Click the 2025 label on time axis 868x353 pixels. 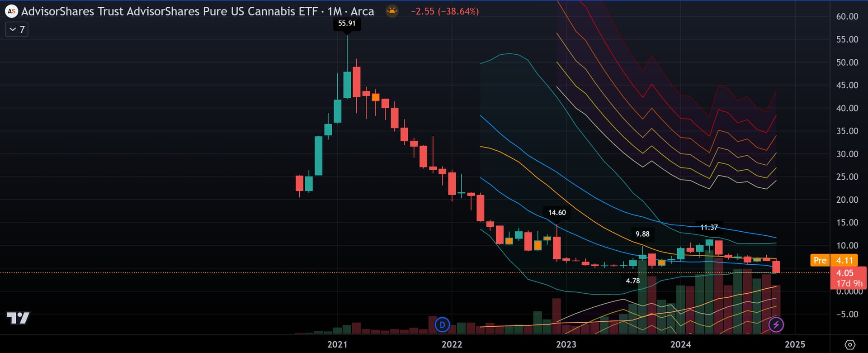(795, 344)
